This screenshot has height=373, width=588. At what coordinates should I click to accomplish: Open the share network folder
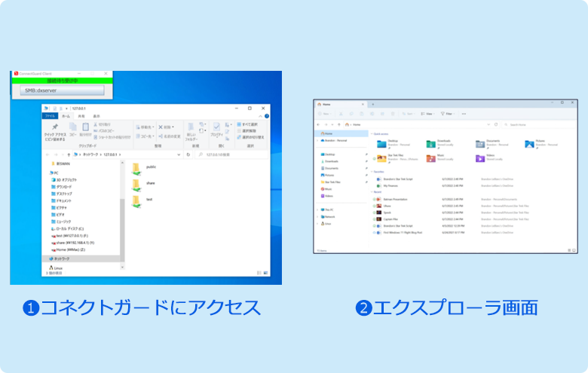pos(143,185)
